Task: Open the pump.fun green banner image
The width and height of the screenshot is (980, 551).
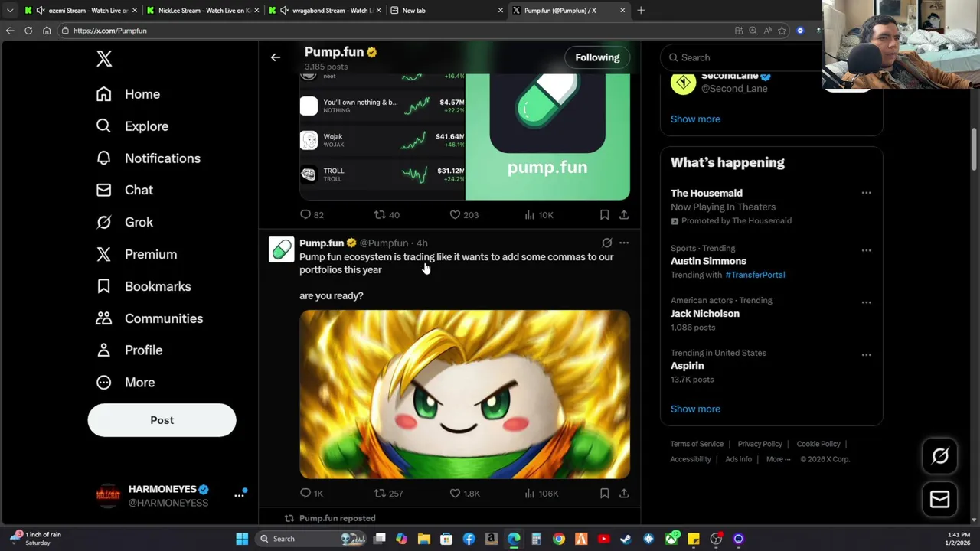Action: (547, 136)
